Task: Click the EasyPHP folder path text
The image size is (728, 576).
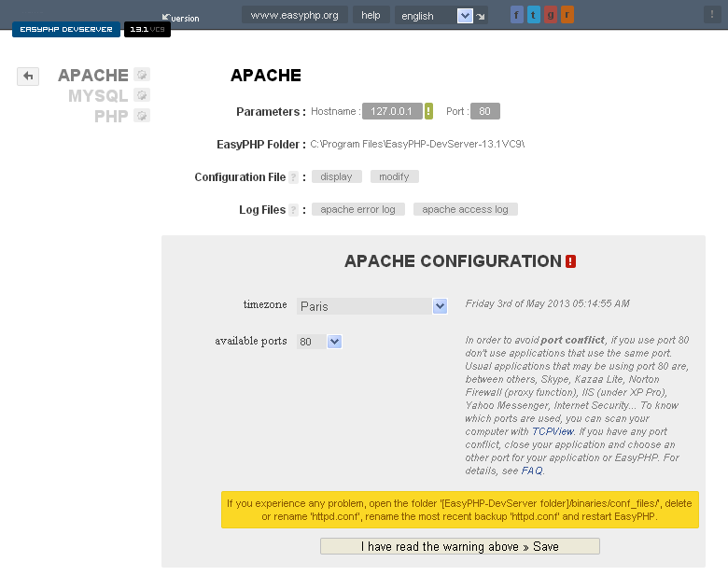Action: [x=417, y=144]
